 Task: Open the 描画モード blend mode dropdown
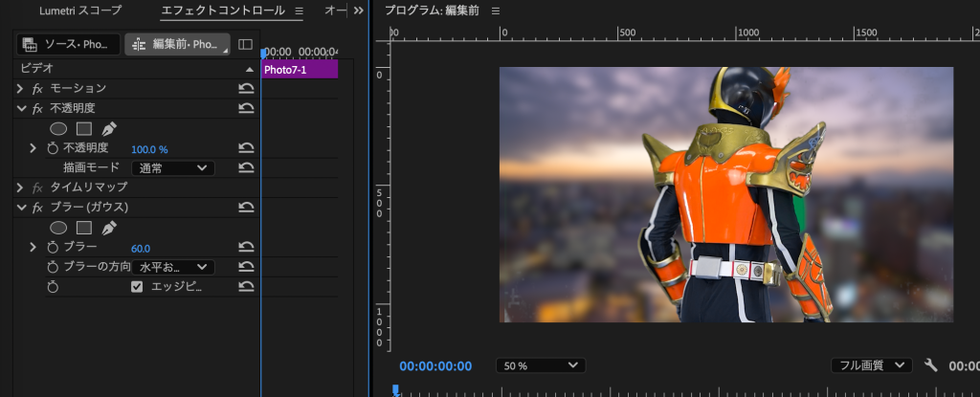(x=172, y=168)
